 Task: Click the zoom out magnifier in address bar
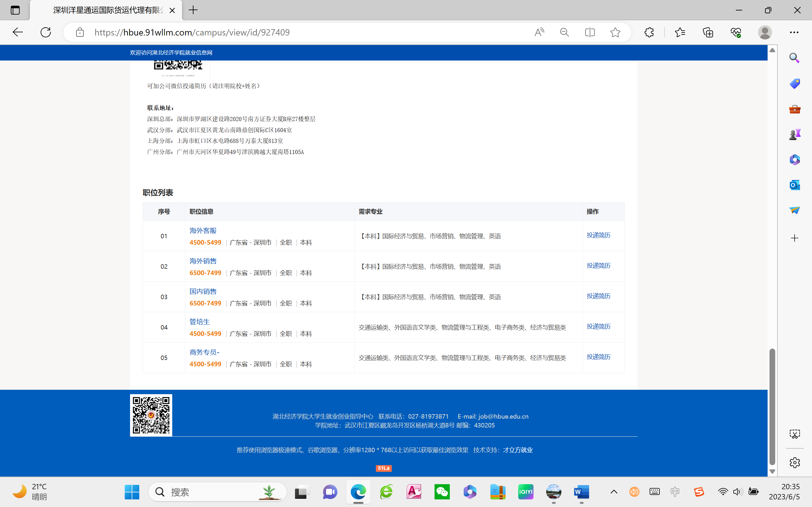pos(564,32)
